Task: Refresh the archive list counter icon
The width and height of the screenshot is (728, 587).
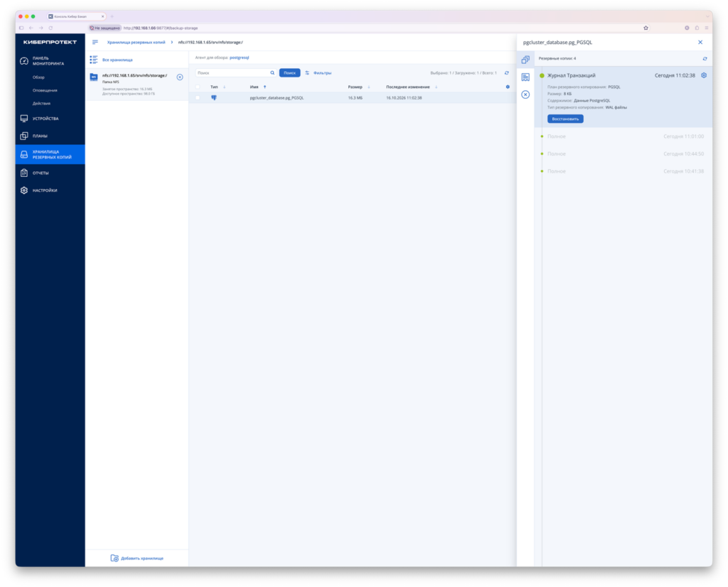Action: click(506, 73)
